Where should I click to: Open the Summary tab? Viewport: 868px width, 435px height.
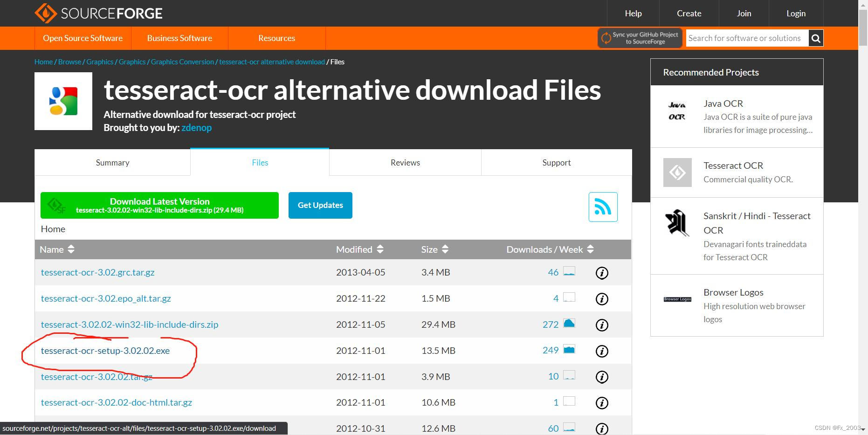pos(112,163)
